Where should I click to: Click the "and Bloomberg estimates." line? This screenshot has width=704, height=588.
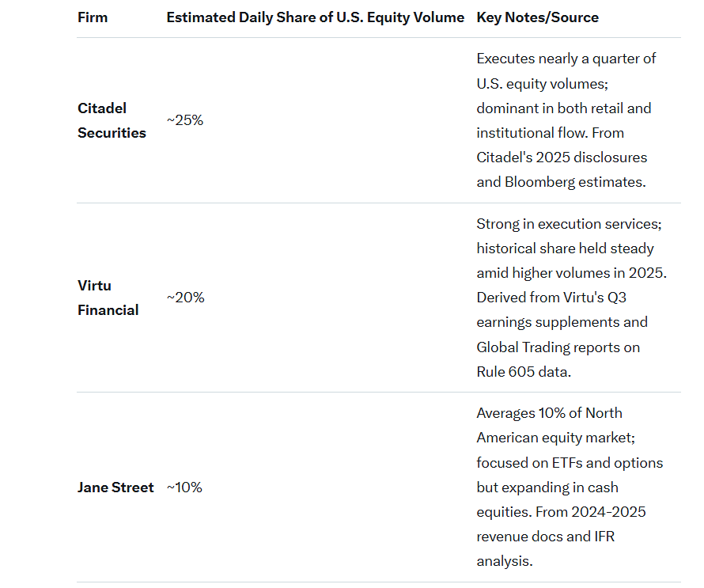click(x=561, y=181)
